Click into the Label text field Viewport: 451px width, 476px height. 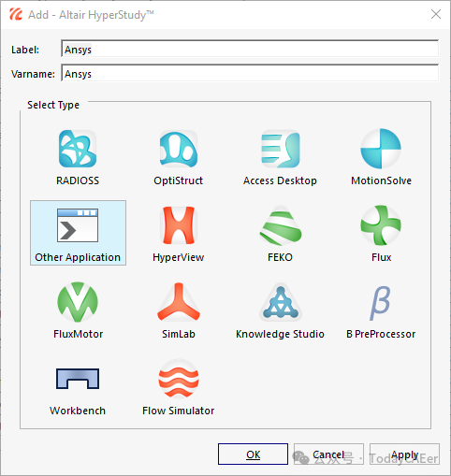[250, 49]
